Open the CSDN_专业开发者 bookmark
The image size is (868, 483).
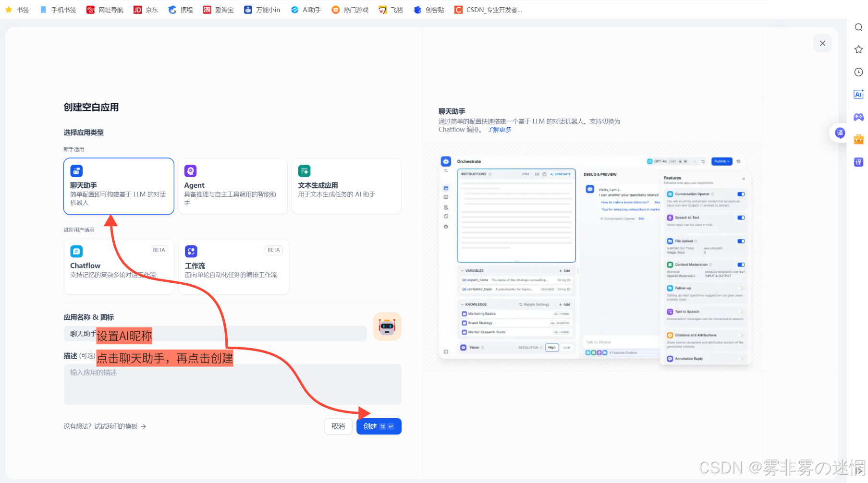pos(488,10)
